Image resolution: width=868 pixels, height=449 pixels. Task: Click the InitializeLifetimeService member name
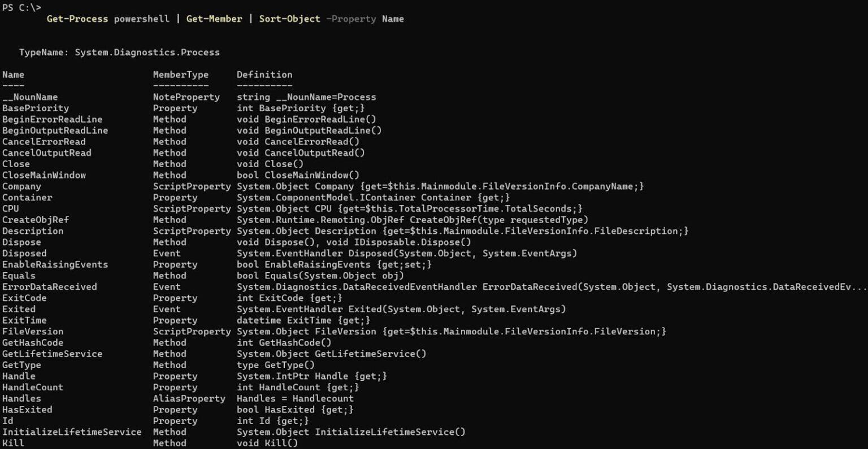pos(72,432)
